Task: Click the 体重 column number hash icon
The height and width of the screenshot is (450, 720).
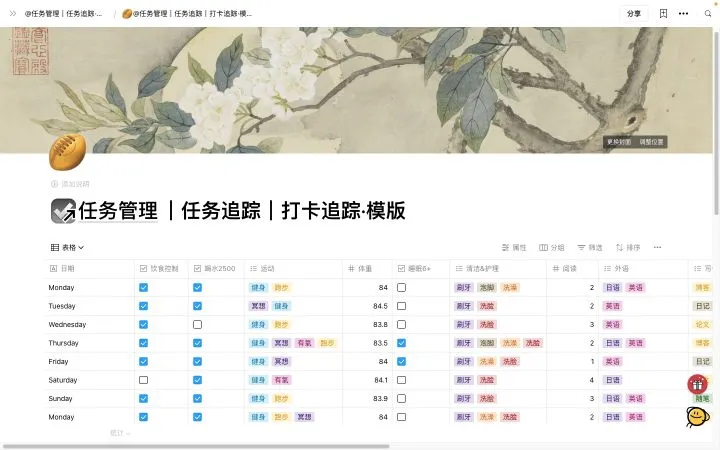Action: point(351,269)
